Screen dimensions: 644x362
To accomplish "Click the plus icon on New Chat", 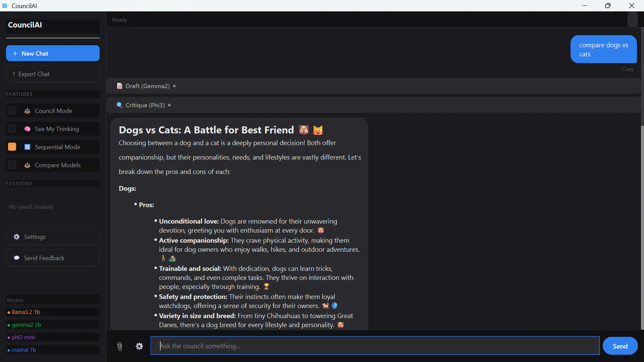I will click(x=15, y=54).
